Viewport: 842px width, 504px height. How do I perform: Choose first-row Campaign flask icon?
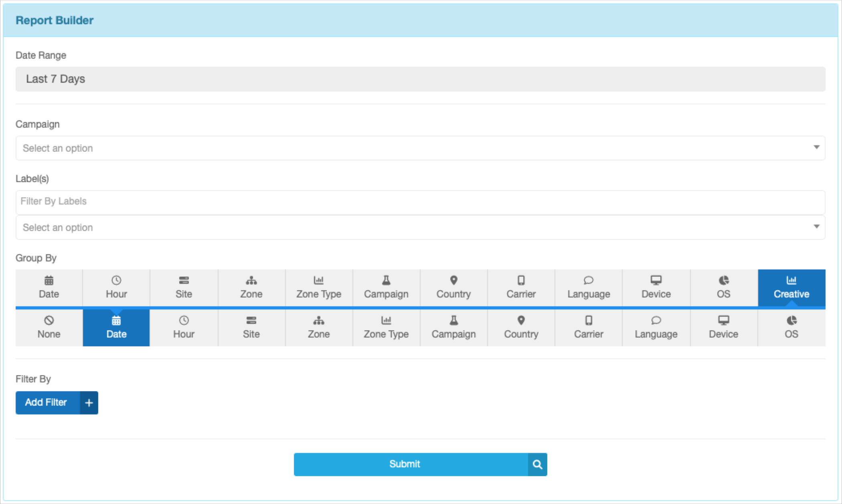click(386, 280)
